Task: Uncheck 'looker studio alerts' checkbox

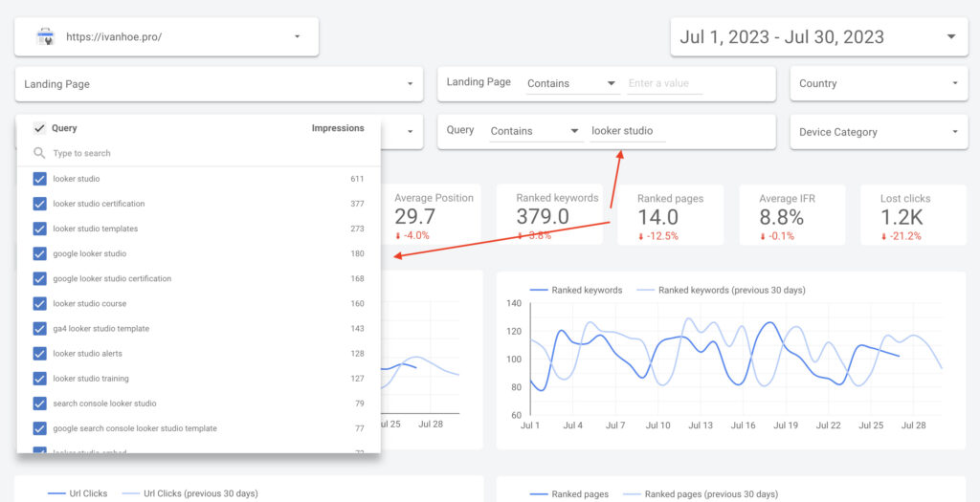Action: click(40, 354)
